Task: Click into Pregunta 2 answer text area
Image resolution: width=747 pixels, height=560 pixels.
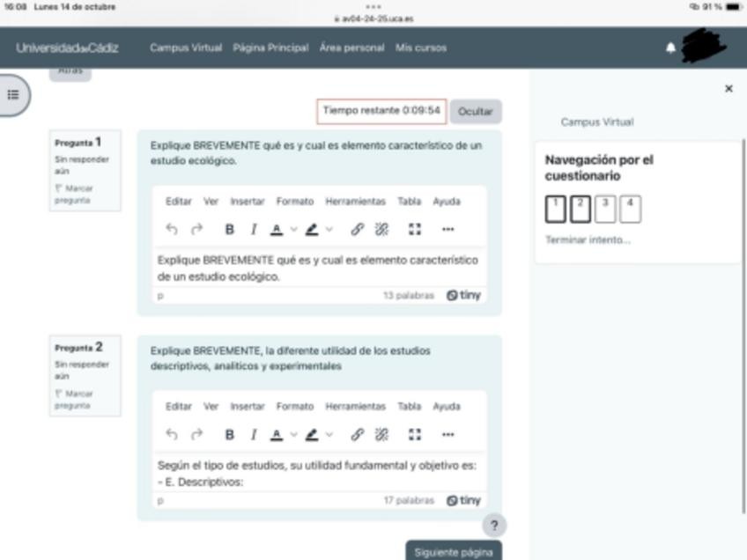Action: [x=319, y=474]
